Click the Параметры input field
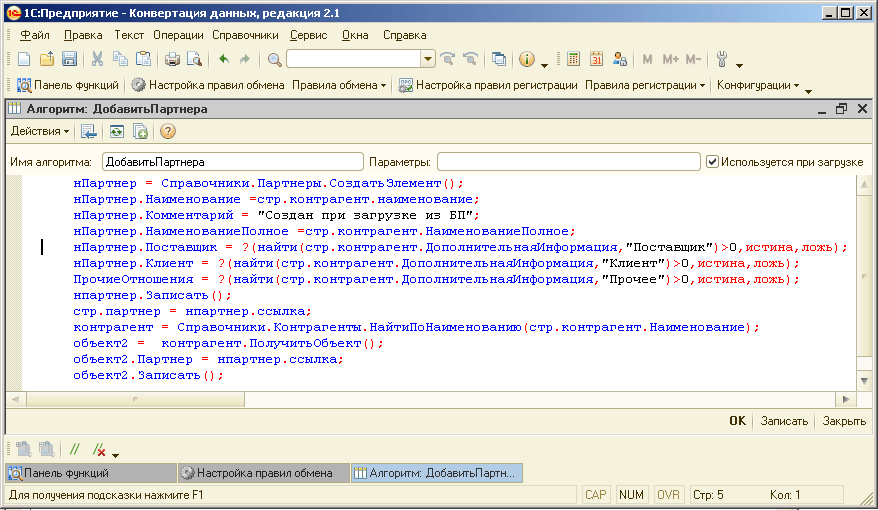 (x=568, y=162)
